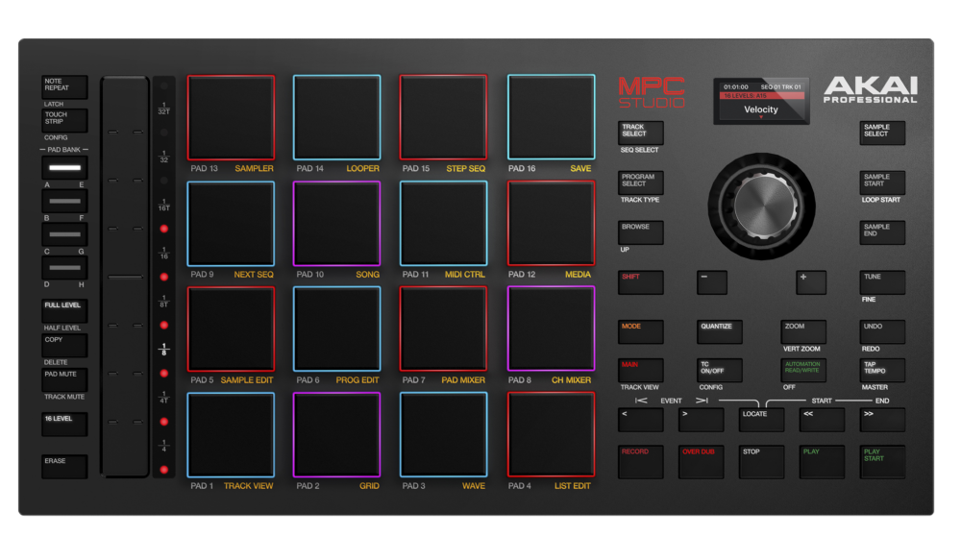Hit PAD 16 to SAVE the project
This screenshot has width=961, height=560.
pyautogui.click(x=550, y=115)
